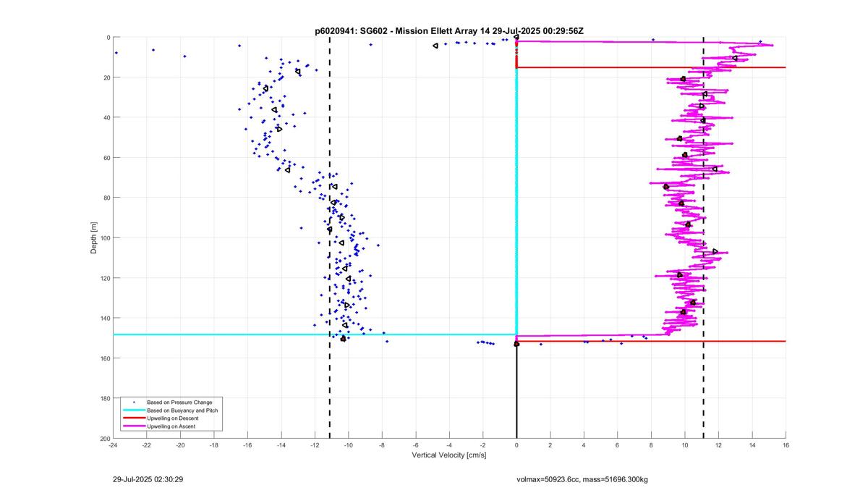Click the depth axis tick label "100"
The image size is (868, 493).
[x=105, y=238]
